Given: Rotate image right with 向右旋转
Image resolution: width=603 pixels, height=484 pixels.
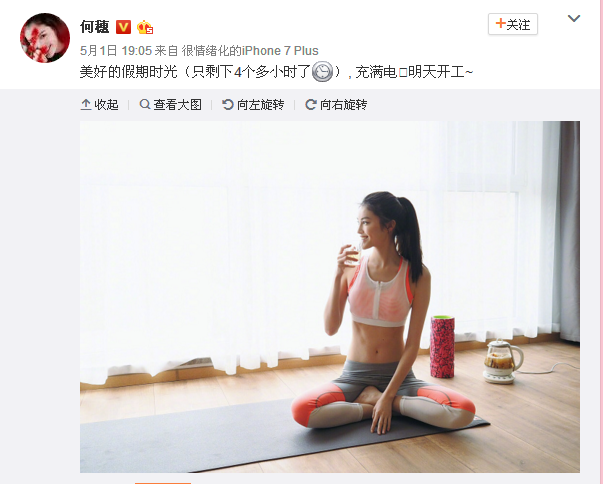Looking at the screenshot, I should coord(336,105).
